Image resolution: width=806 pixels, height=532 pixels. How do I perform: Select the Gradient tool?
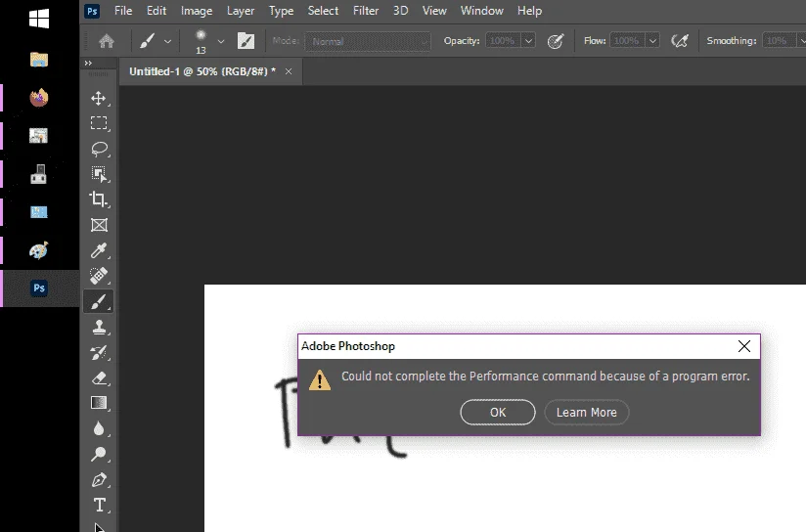point(99,403)
